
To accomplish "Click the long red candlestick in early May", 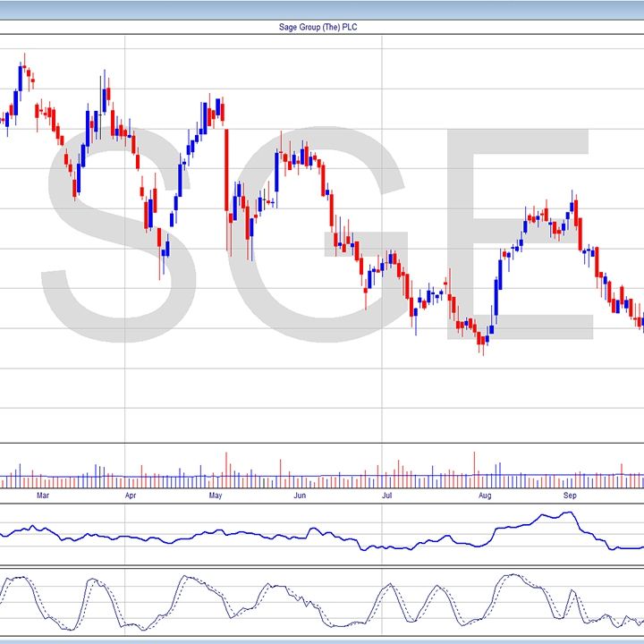I will pyautogui.click(x=226, y=170).
